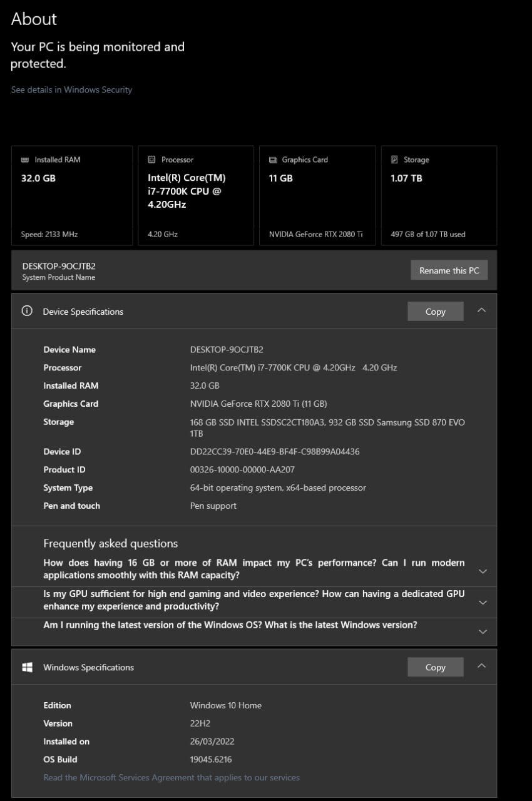Image resolution: width=532 pixels, height=801 pixels.
Task: Click the Graphics Card icon
Action: click(x=273, y=160)
